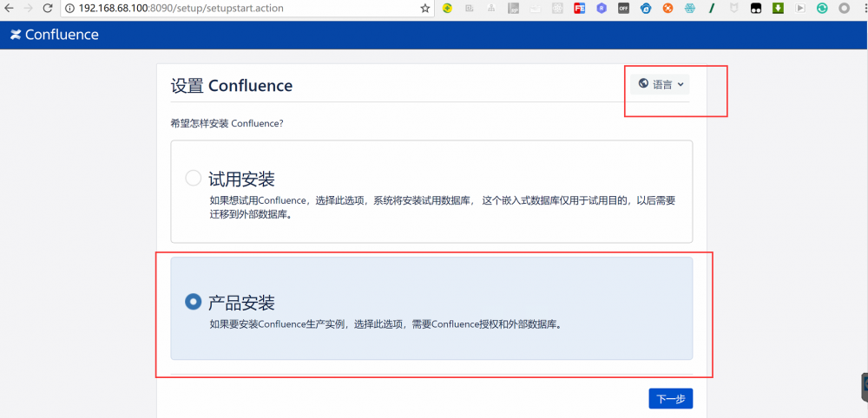The width and height of the screenshot is (868, 418).
Task: Go back with the browser back arrow
Action: click(x=9, y=9)
